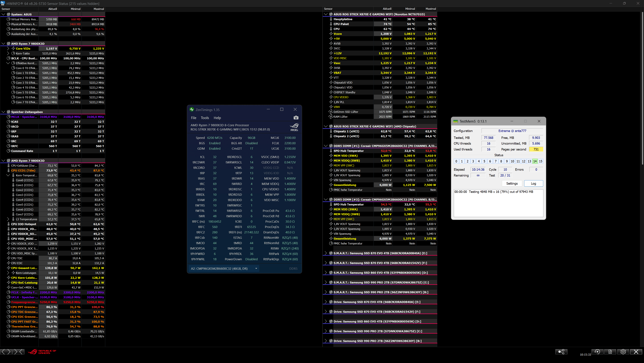Collapse the Speicher-Zeitangaben group
The width and height of the screenshot is (644, 363).
[x=4, y=112]
